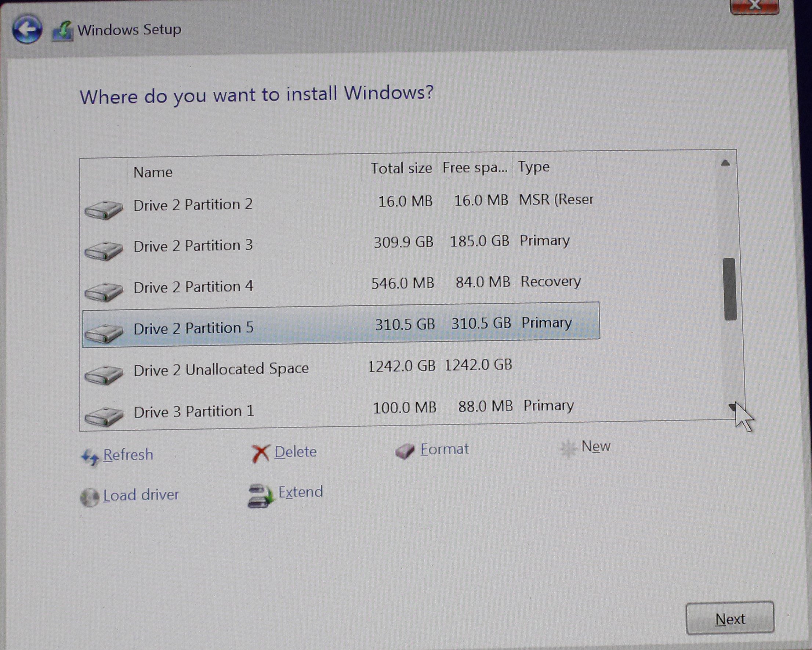Click the scrollbar up arrow

(x=725, y=163)
